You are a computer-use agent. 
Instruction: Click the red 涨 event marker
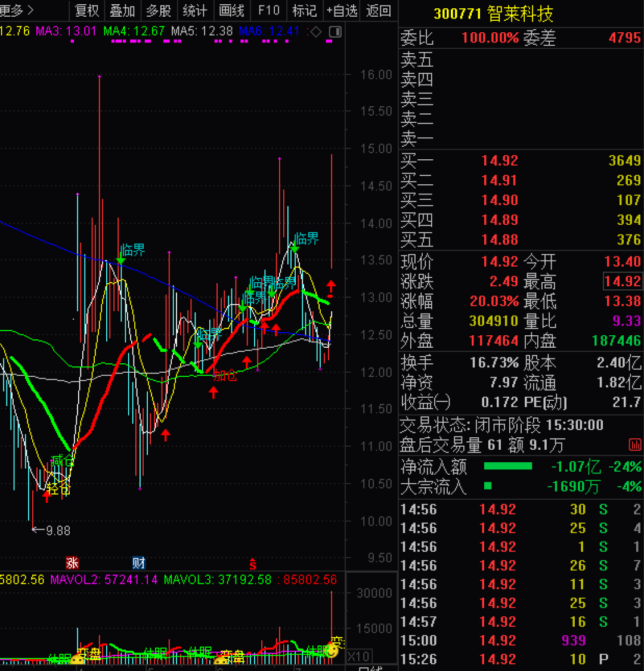click(x=72, y=562)
